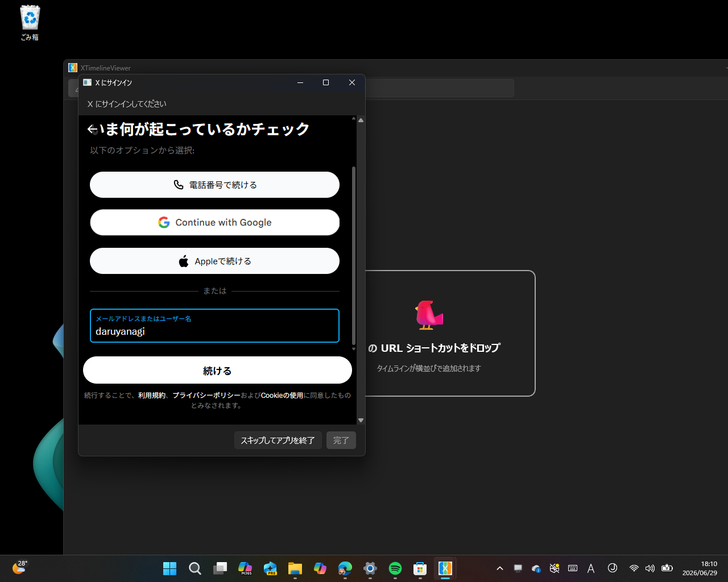This screenshot has height=582, width=728.
Task: Focus the email or username input field
Action: [x=214, y=326]
